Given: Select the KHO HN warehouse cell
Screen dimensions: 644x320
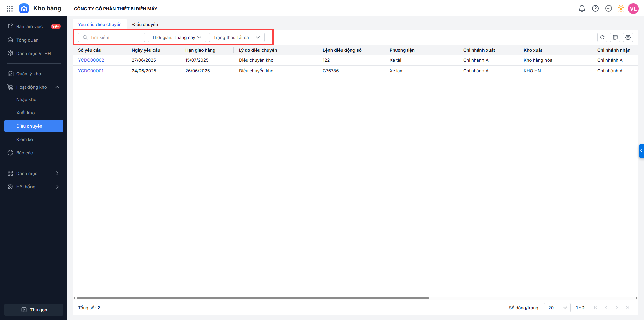Looking at the screenshot, I should 532,71.
